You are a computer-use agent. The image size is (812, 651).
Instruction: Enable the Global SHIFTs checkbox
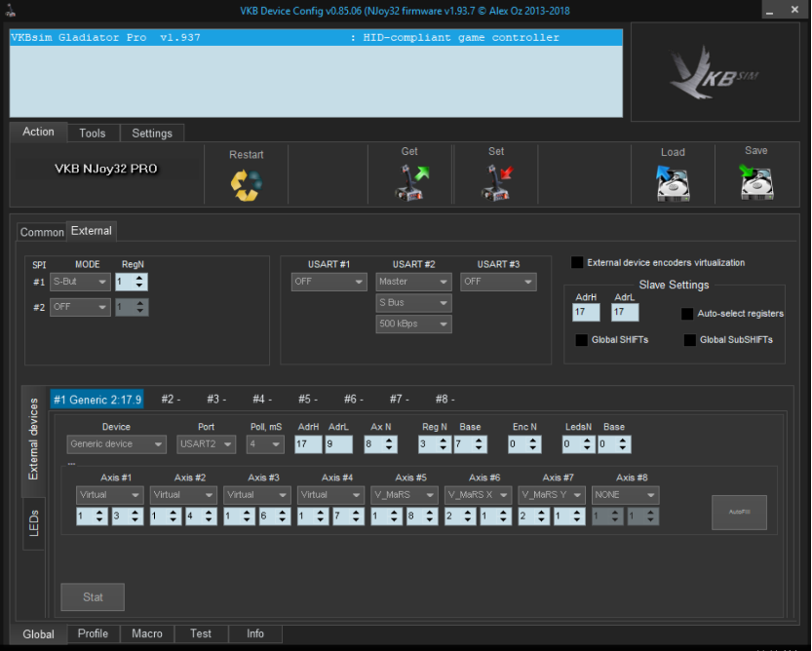(582, 340)
